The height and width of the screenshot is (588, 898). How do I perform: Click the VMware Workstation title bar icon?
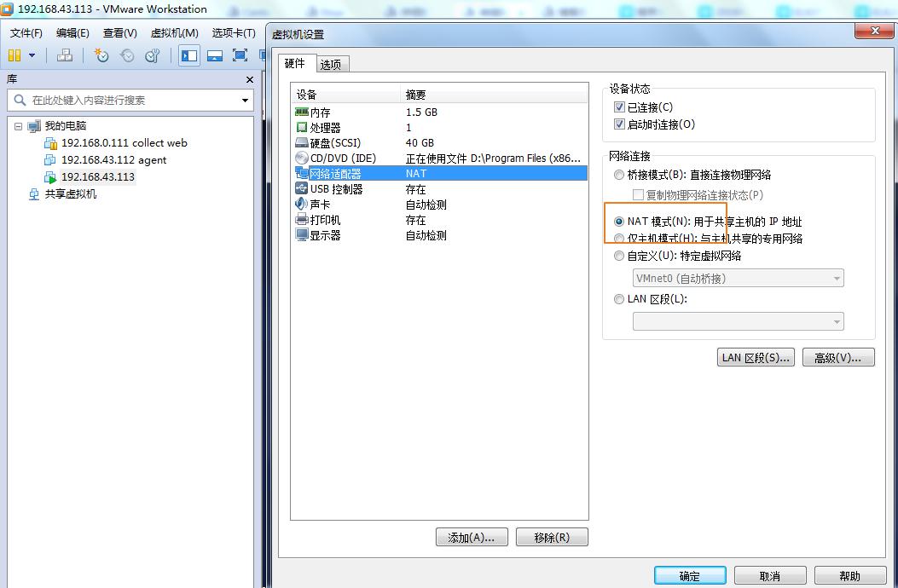click(7, 9)
